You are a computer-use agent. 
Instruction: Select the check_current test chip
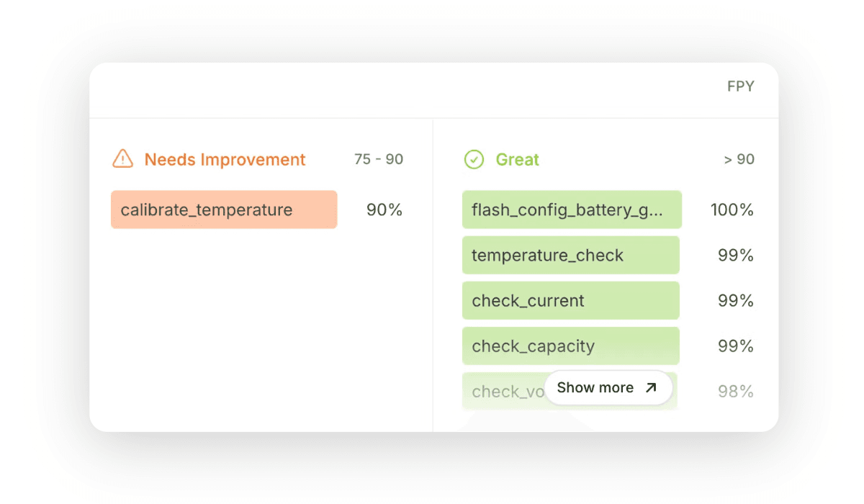coord(571,300)
